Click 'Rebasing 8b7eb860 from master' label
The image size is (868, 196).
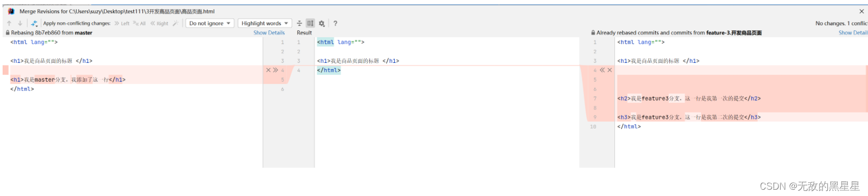(52, 32)
